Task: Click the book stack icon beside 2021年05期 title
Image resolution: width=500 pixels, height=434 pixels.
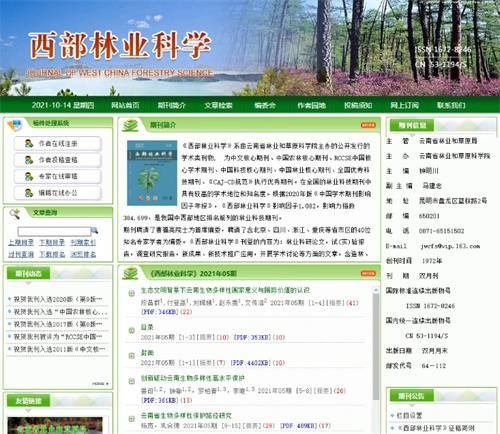Action: pos(130,273)
